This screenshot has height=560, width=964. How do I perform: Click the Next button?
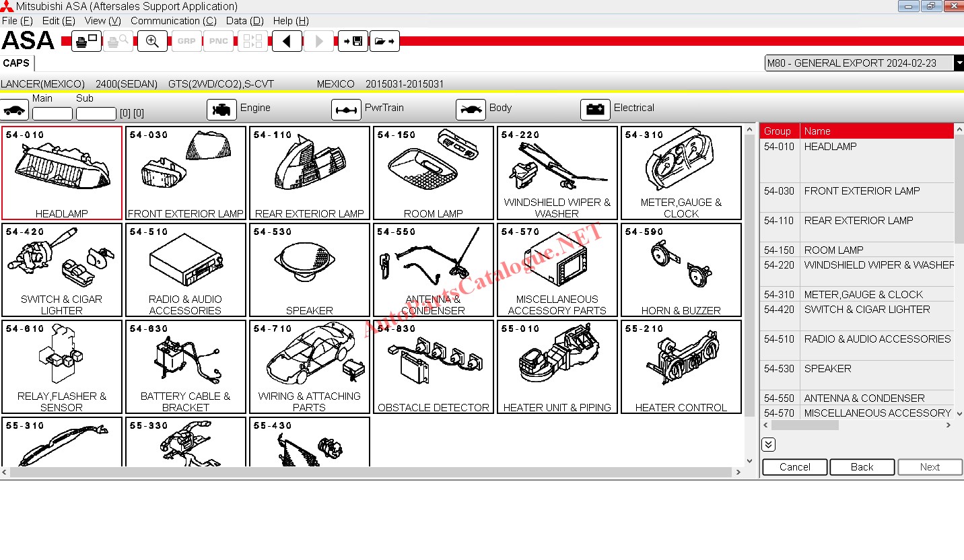930,467
